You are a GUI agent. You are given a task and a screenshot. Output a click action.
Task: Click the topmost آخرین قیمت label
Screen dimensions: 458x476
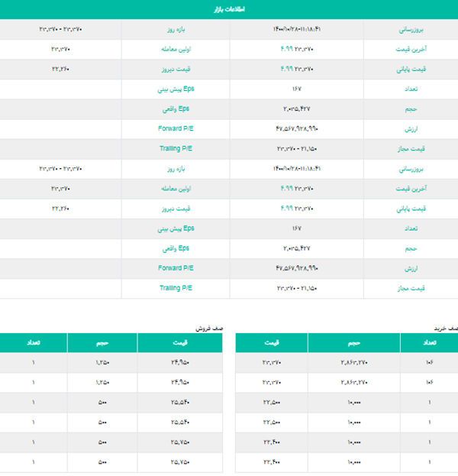point(411,50)
